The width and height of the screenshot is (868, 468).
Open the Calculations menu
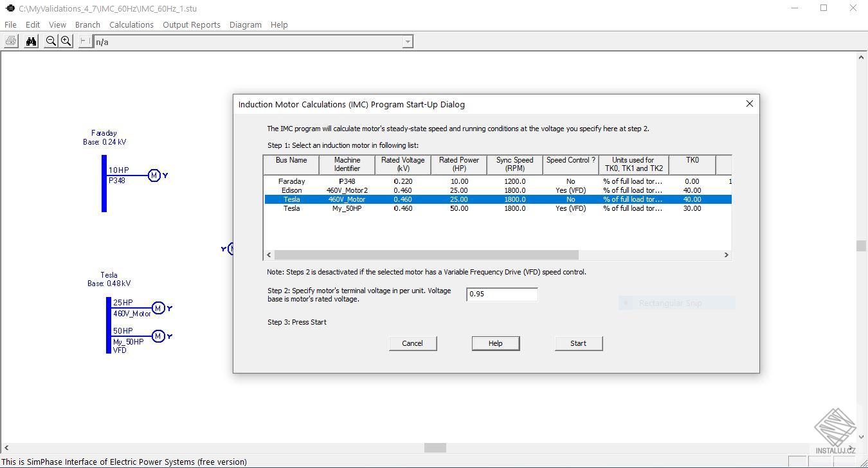(131, 24)
